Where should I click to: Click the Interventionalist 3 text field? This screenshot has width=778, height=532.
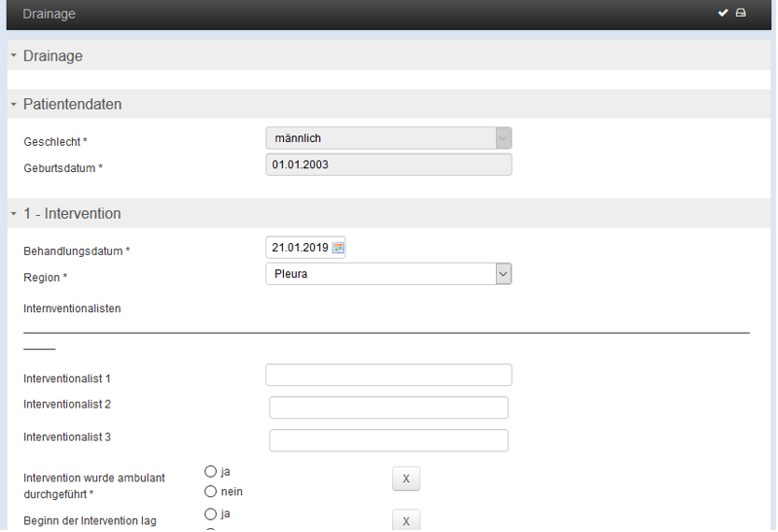pos(388,441)
